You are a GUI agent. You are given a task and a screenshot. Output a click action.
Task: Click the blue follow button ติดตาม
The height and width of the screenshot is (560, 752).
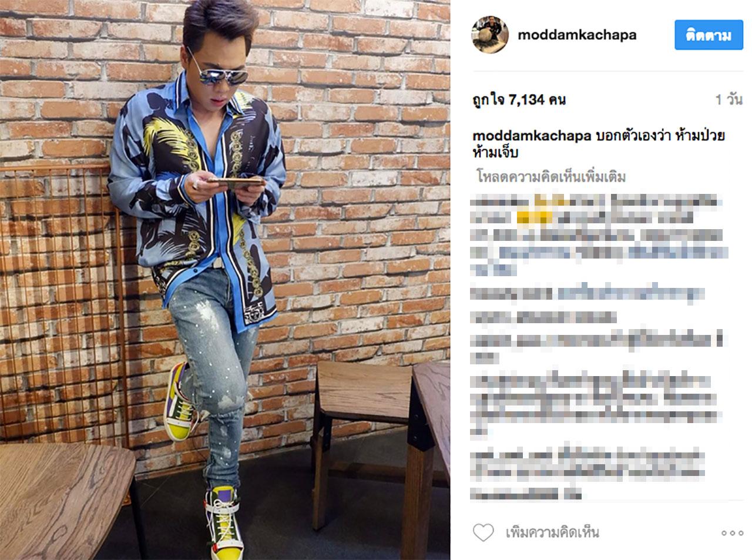[709, 35]
